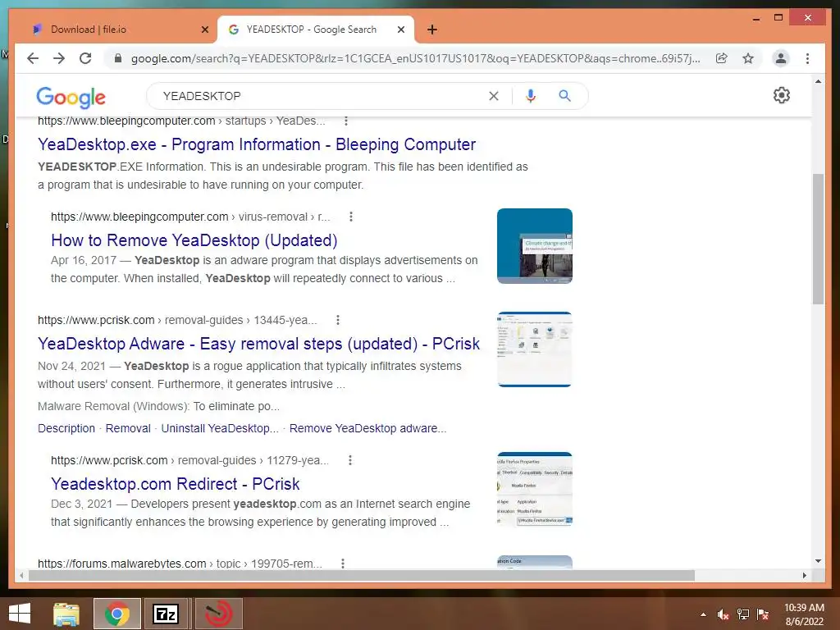Open the Windows Start menu
The height and width of the screenshot is (630, 840).
[x=20, y=614]
